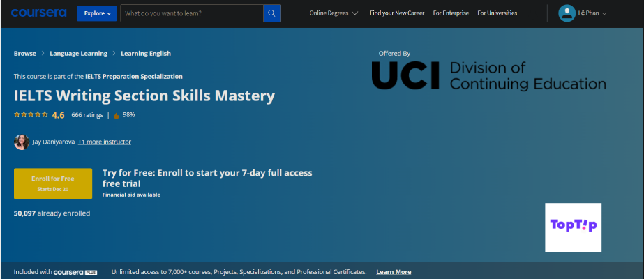Click '+1 more instructor' link
This screenshot has width=644, height=279.
(x=105, y=142)
